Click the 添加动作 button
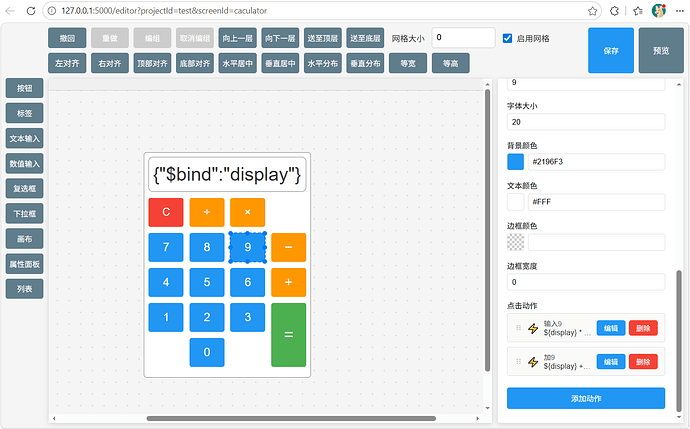The height and width of the screenshot is (429, 690). (x=586, y=398)
